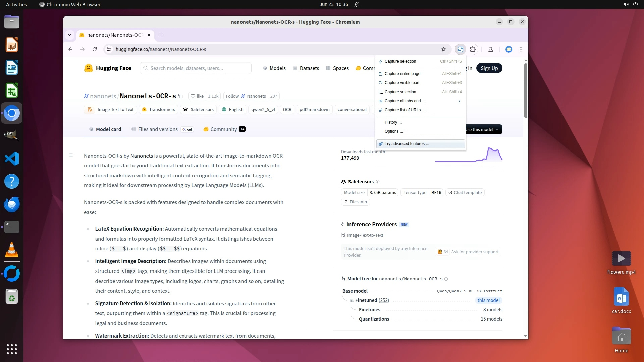Select Capture entire page
This screenshot has width=644, height=362.
tap(402, 74)
